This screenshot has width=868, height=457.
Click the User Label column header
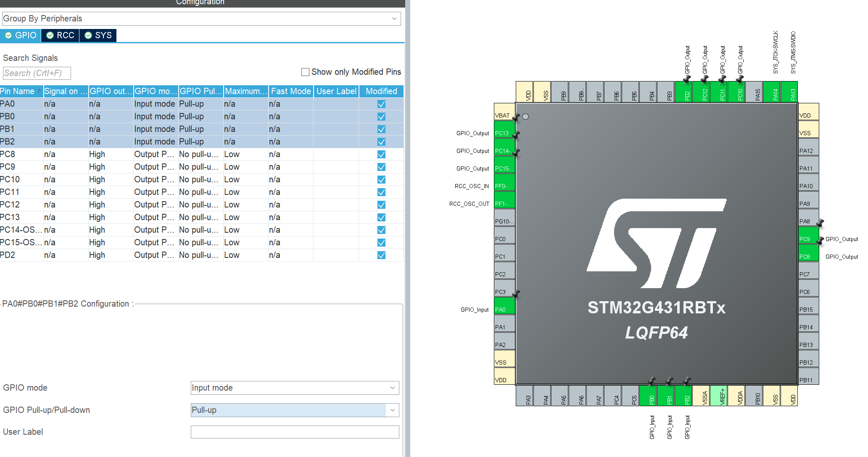[x=336, y=91]
